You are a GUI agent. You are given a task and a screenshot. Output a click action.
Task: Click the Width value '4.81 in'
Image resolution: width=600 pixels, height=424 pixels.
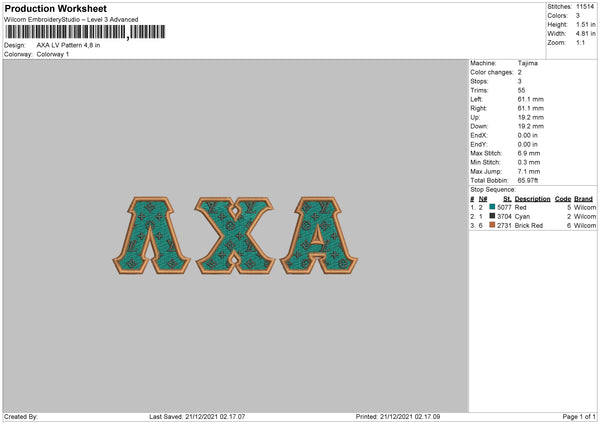point(585,34)
